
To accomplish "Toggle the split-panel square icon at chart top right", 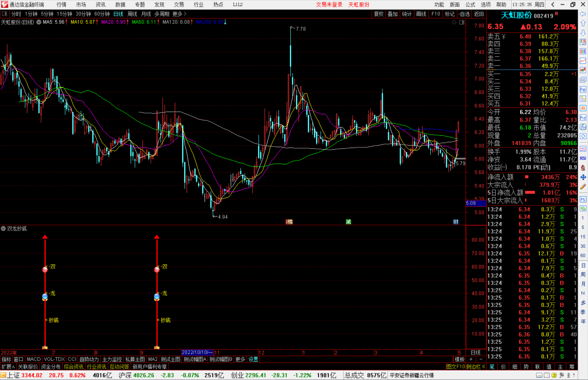I will coord(462,22).
